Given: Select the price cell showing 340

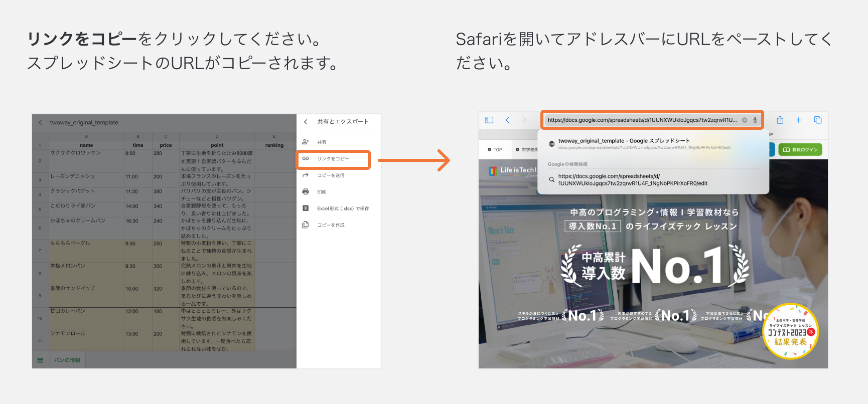Looking at the screenshot, I should point(166,210).
